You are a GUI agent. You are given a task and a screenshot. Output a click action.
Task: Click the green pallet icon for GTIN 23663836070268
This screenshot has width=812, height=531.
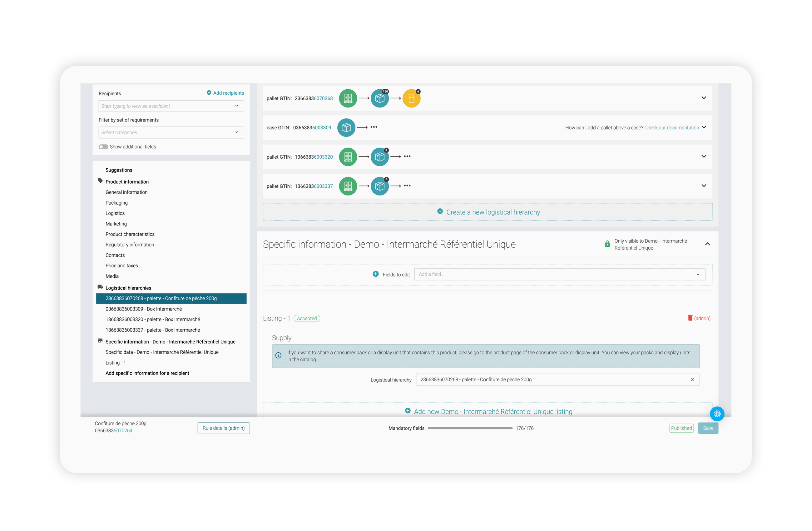(348, 98)
